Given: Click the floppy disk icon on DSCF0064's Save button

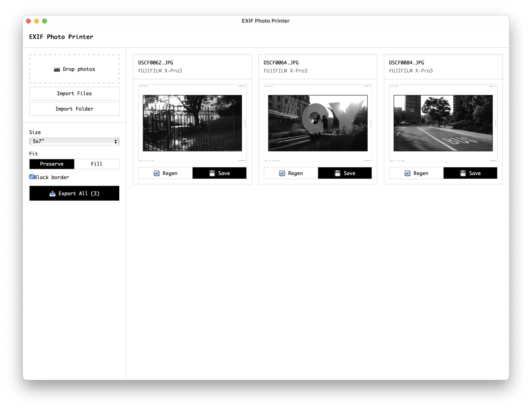Looking at the screenshot, I should click(x=337, y=173).
